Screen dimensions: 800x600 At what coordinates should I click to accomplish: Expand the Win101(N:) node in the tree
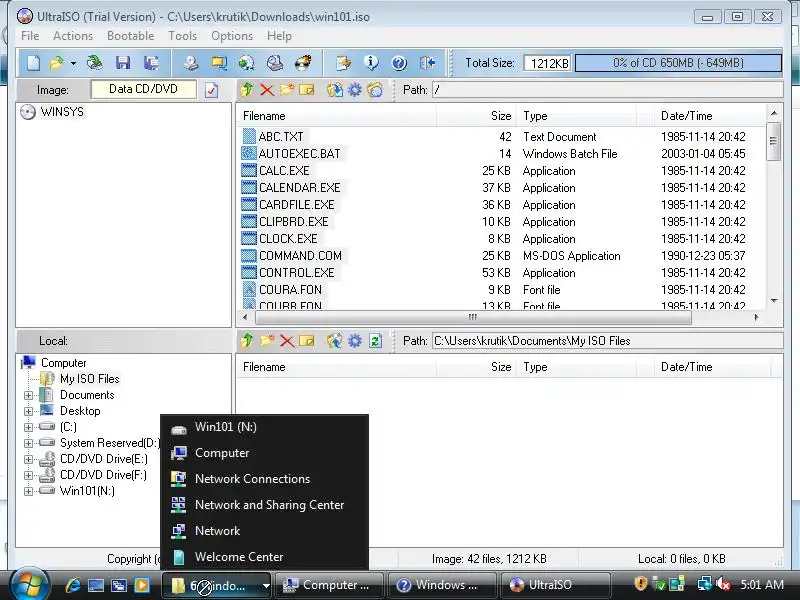[x=29, y=491]
